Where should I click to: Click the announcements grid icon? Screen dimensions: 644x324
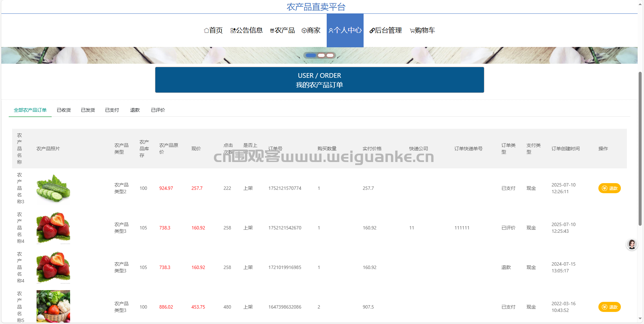(233, 31)
